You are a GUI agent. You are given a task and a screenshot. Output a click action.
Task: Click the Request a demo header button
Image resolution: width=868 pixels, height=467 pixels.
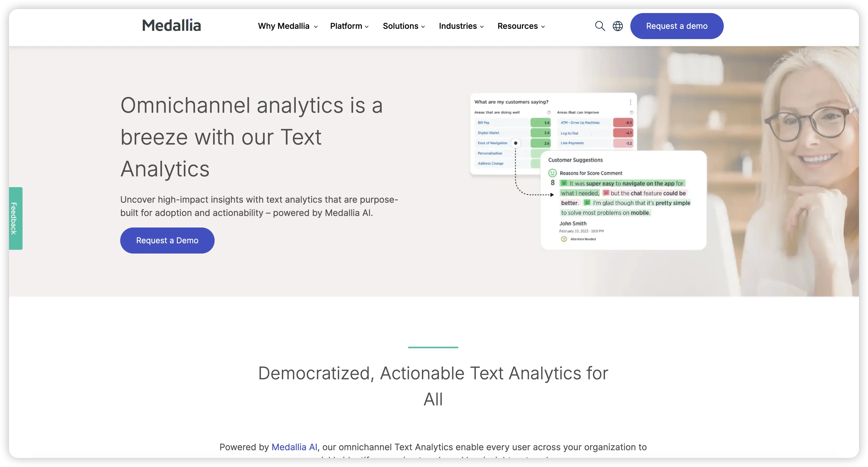[677, 26]
